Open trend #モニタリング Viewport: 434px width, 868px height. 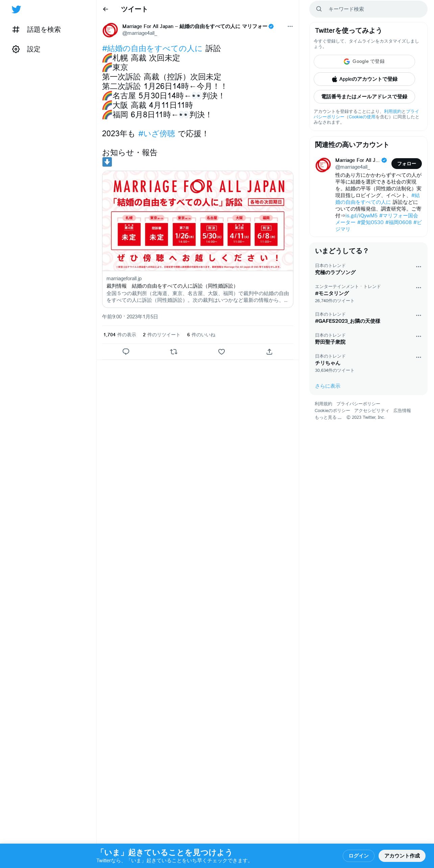[332, 293]
